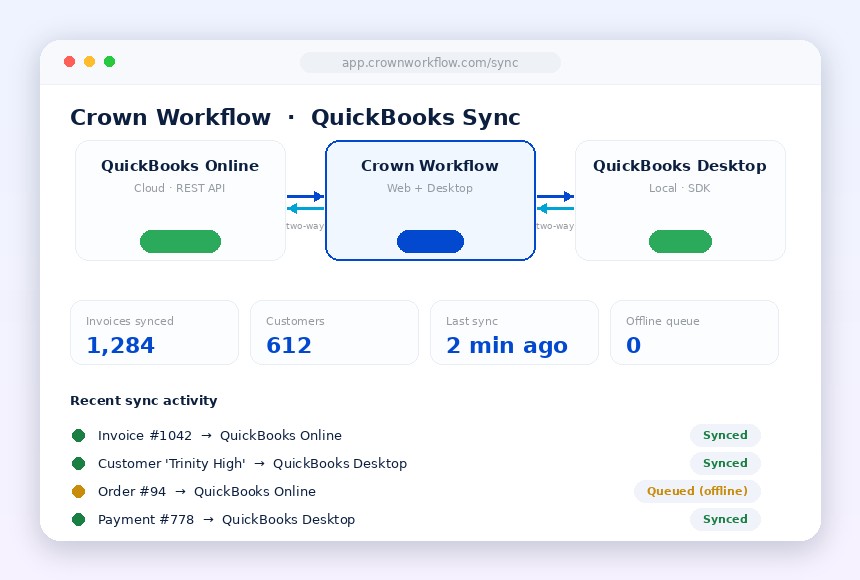Maximize the window with the green titlebar button

pyautogui.click(x=110, y=61)
